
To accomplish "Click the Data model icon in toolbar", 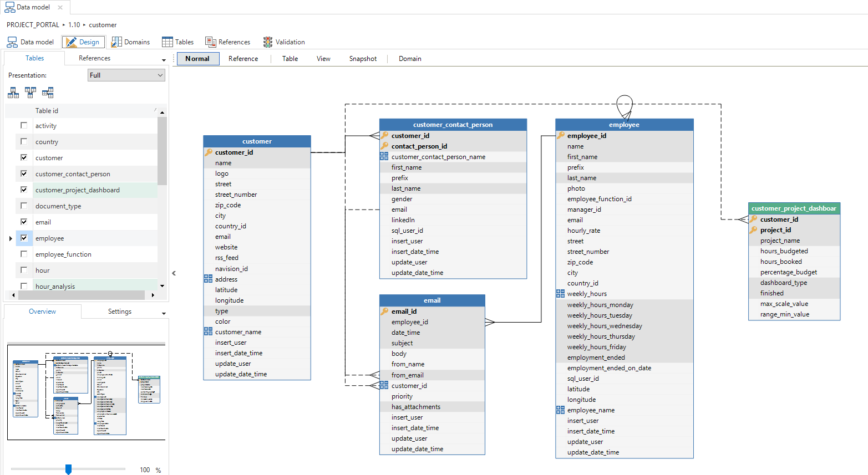I will click(12, 42).
